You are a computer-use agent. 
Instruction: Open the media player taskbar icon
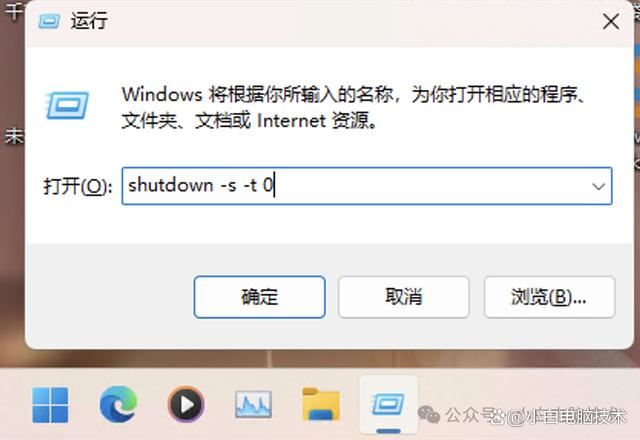186,404
